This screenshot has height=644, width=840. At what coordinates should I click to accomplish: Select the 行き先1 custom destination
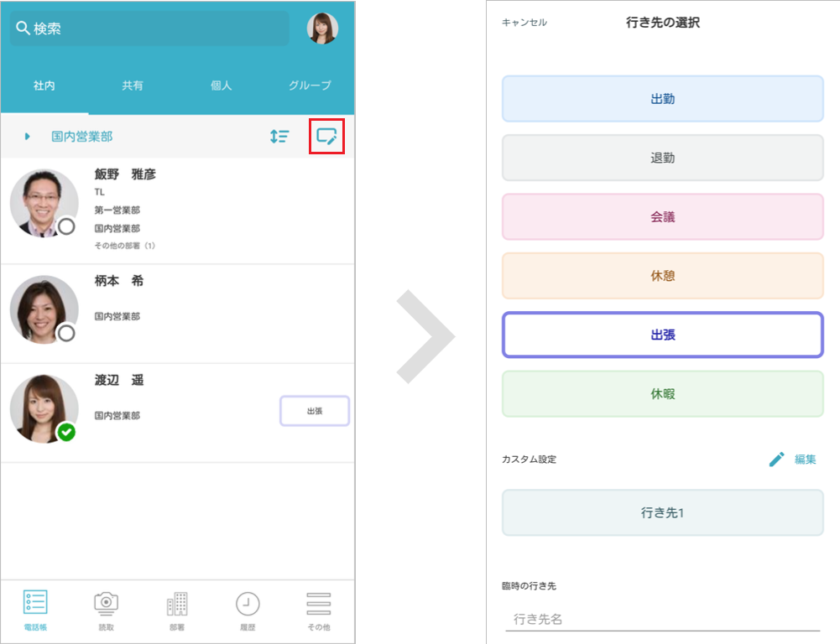[x=662, y=513]
